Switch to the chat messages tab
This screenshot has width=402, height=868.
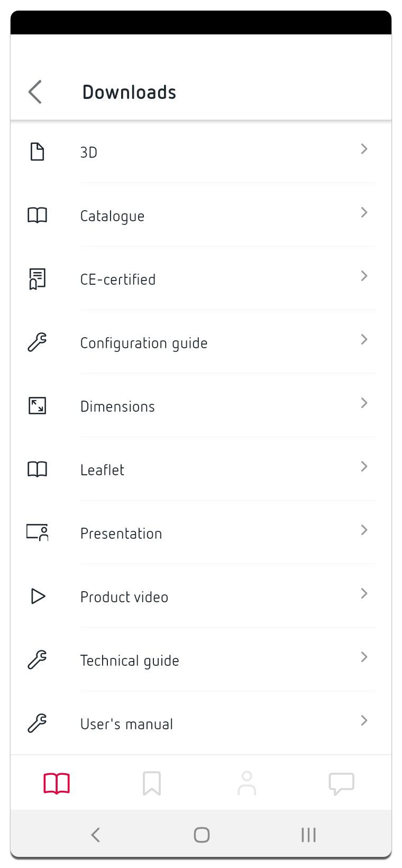click(x=341, y=783)
